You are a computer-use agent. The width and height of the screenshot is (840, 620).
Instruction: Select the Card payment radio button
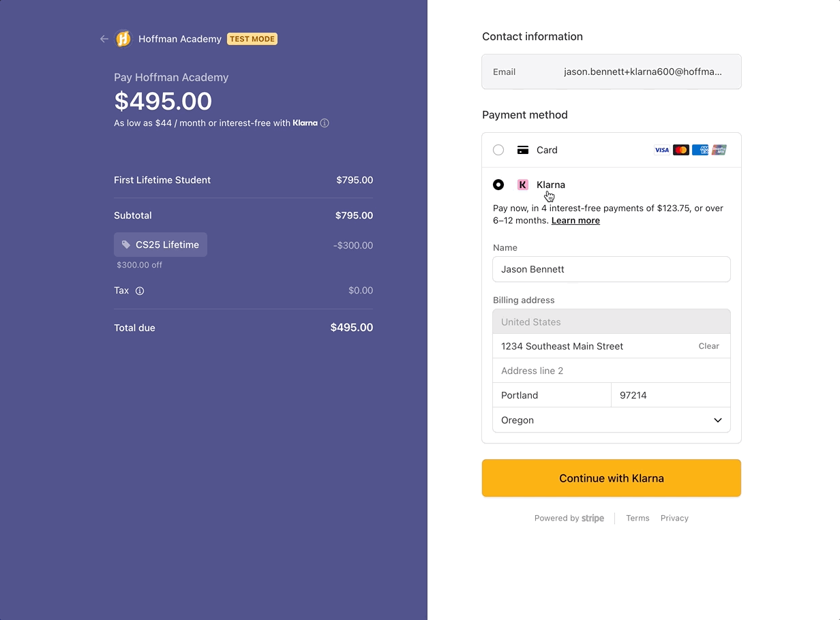pos(498,150)
